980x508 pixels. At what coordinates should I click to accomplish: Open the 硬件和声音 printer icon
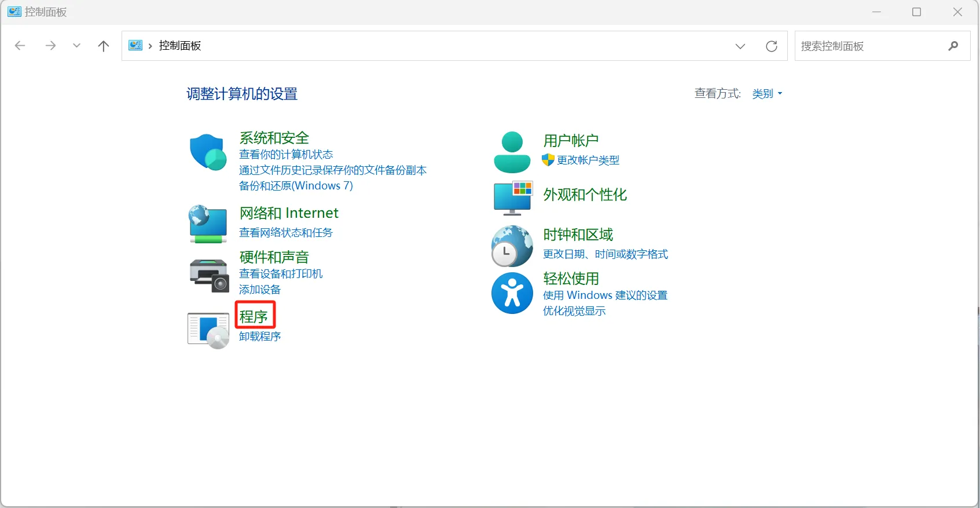pyautogui.click(x=209, y=275)
